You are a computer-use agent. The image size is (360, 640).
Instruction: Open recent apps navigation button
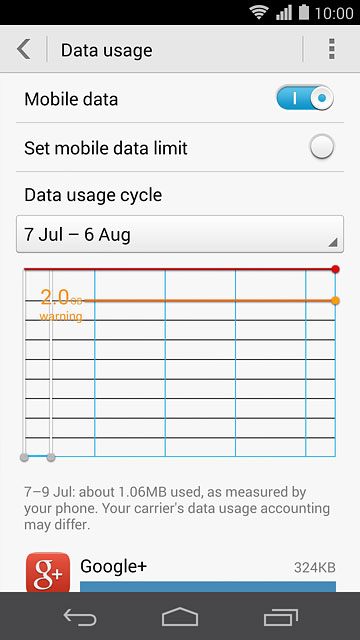point(280,617)
